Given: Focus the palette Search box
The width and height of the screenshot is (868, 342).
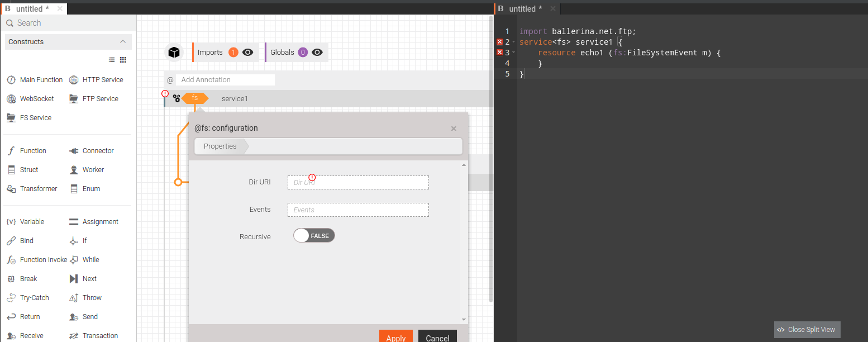Looking at the screenshot, I should 68,23.
